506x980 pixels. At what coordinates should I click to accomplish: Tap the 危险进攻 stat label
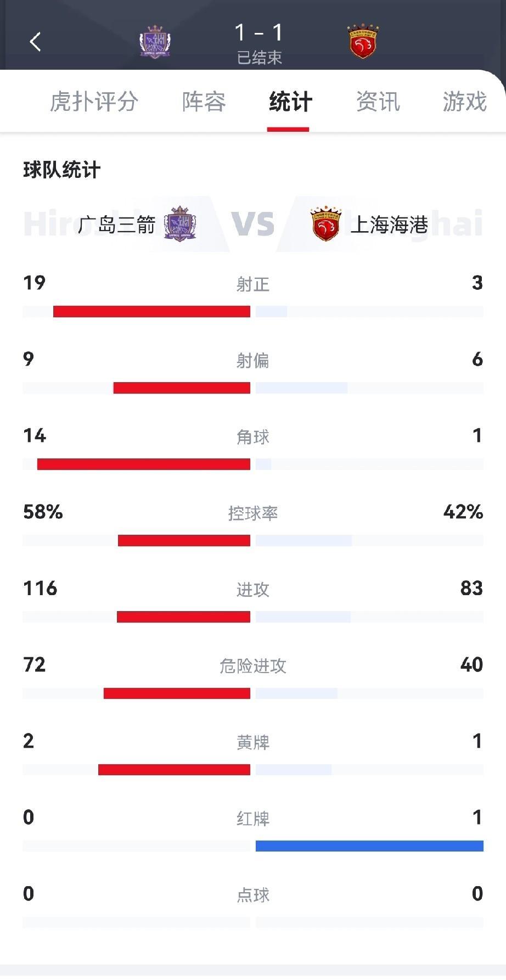pyautogui.click(x=253, y=666)
